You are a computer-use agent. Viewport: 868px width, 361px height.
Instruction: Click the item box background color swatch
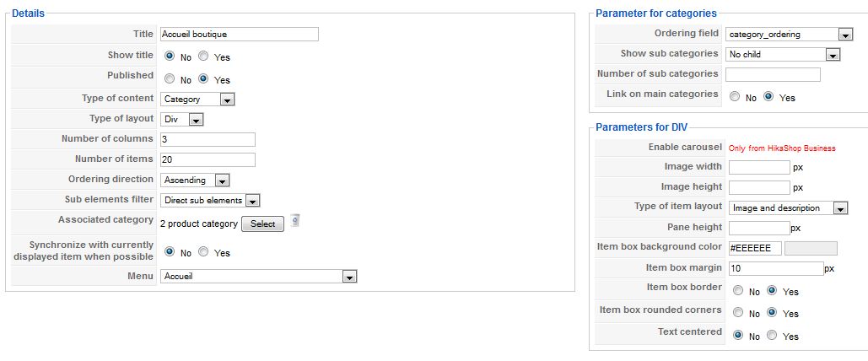tap(811, 248)
